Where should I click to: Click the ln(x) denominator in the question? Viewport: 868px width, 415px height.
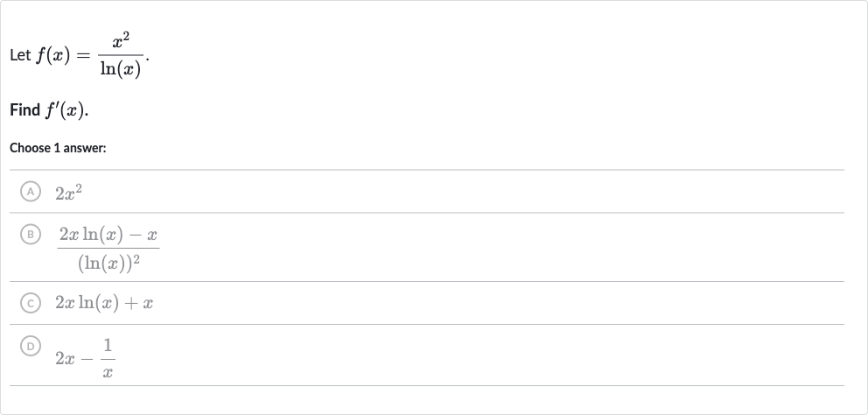tap(121, 69)
